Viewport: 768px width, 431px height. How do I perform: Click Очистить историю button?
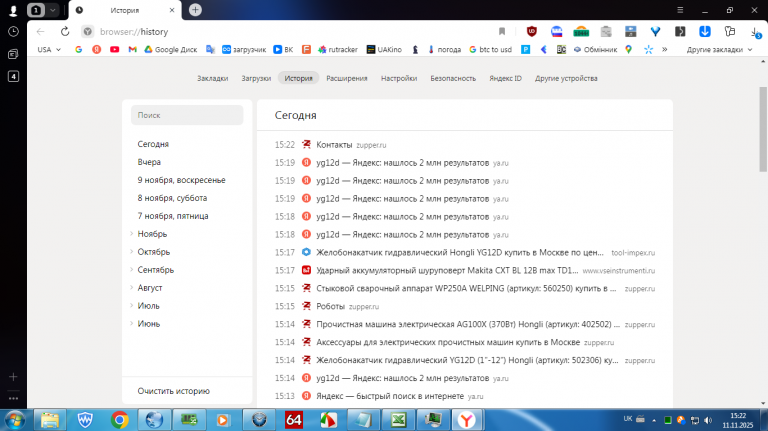click(173, 391)
